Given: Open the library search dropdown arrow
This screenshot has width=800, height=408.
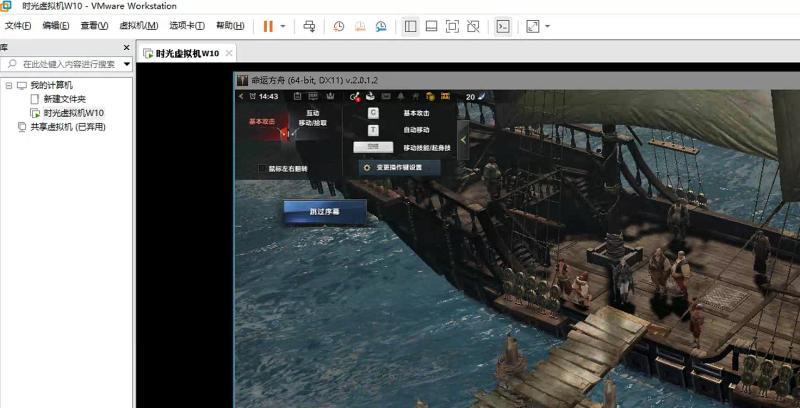Looking at the screenshot, I should click(x=127, y=64).
